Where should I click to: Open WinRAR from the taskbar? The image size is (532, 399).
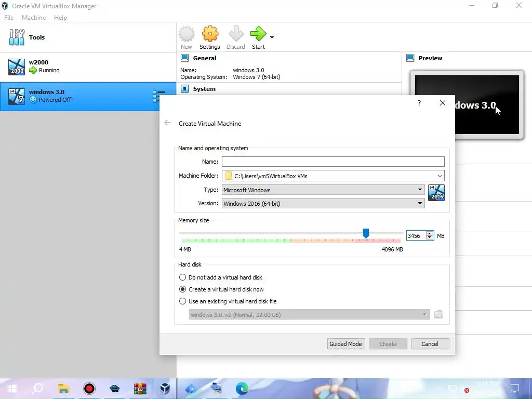click(140, 389)
